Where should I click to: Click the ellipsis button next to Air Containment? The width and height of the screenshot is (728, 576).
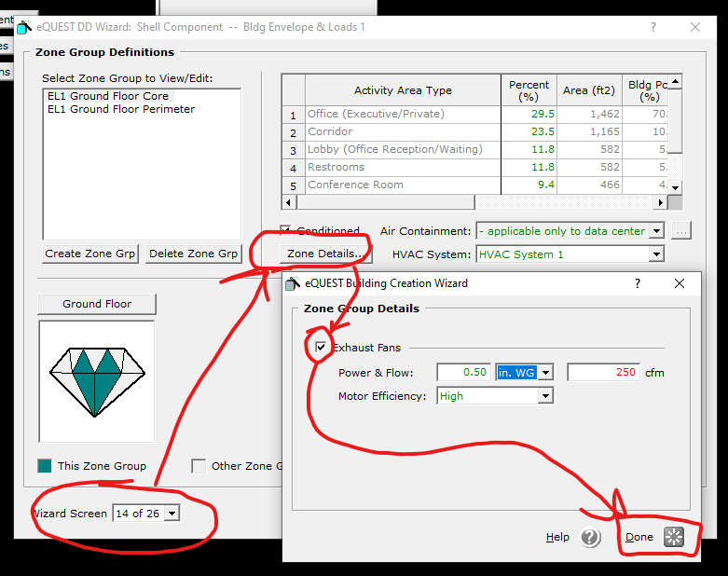(x=681, y=230)
